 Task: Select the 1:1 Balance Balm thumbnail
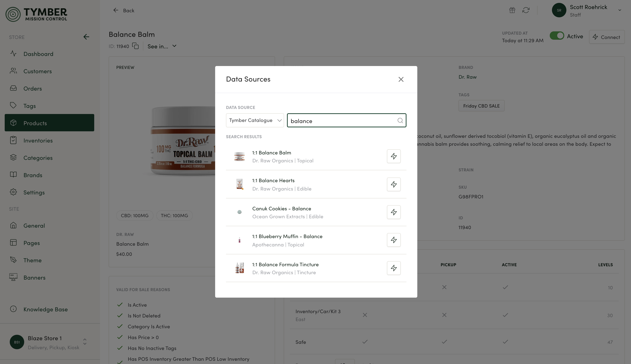coord(239,156)
